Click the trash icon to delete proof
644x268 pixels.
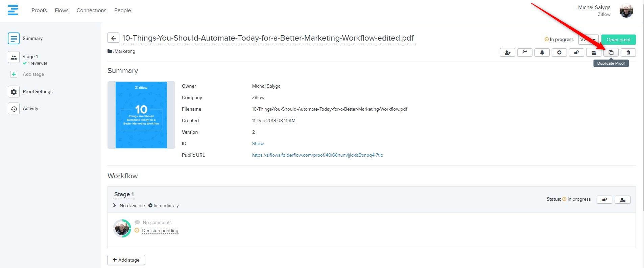[x=628, y=52]
